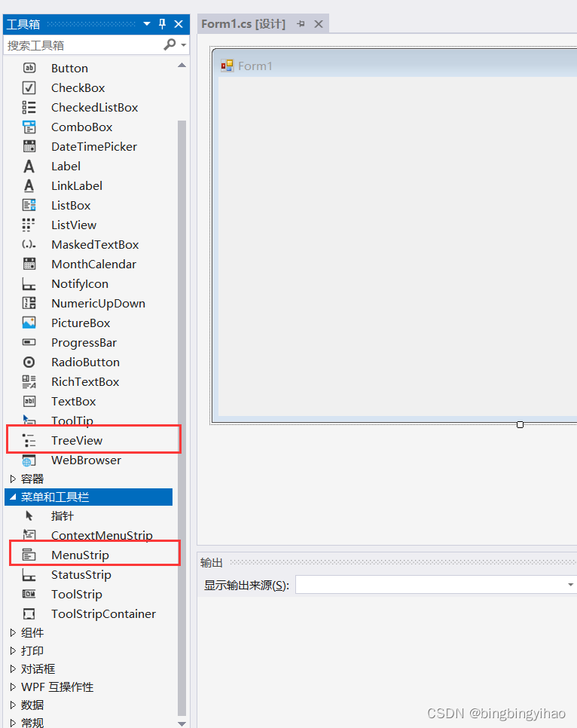Screen dimensions: 577x728
Task: Click the MenuStrip text label
Action: pos(80,555)
